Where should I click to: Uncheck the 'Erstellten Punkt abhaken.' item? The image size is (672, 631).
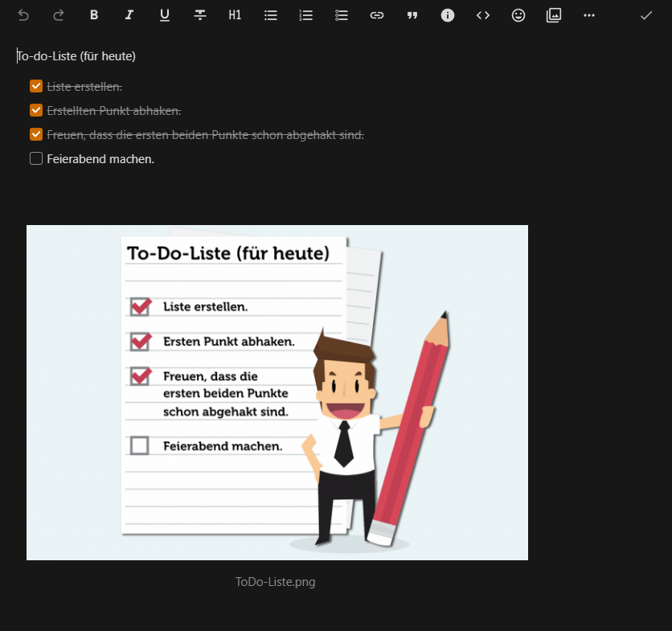tap(36, 110)
